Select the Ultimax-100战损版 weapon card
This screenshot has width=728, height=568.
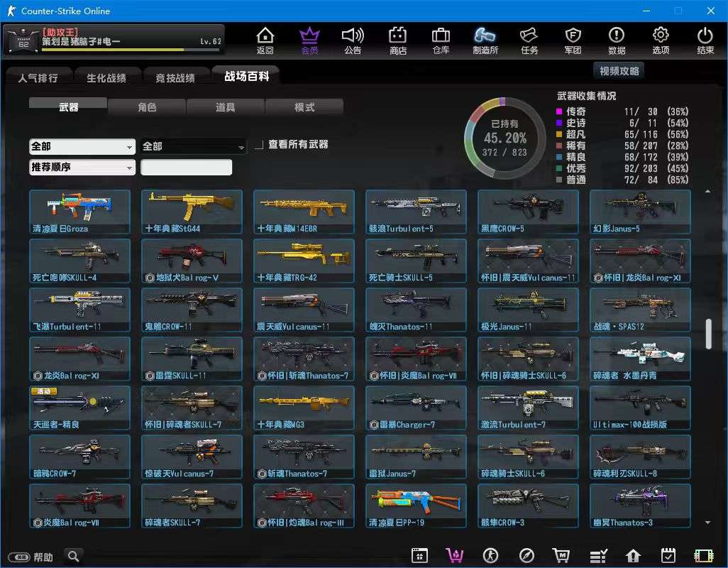(x=640, y=408)
